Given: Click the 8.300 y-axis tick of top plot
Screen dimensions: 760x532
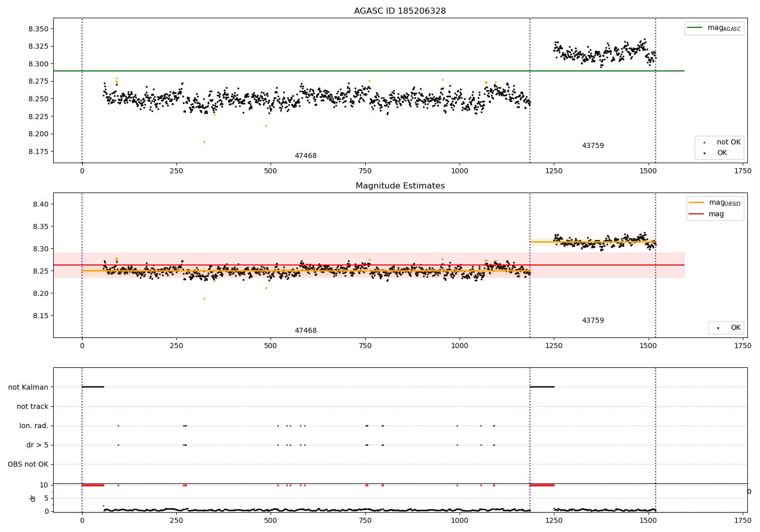Looking at the screenshot, I should click(39, 64).
